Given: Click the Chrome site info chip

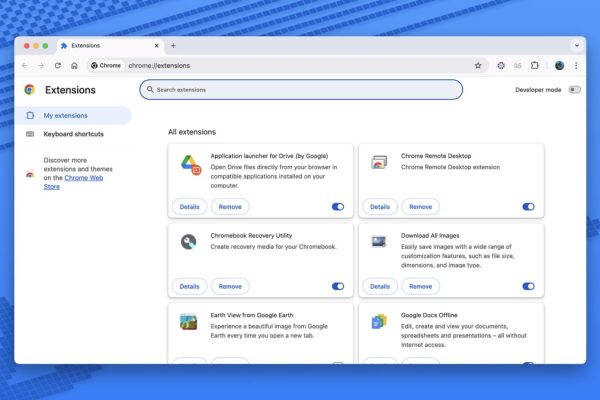Looking at the screenshot, I should point(106,65).
